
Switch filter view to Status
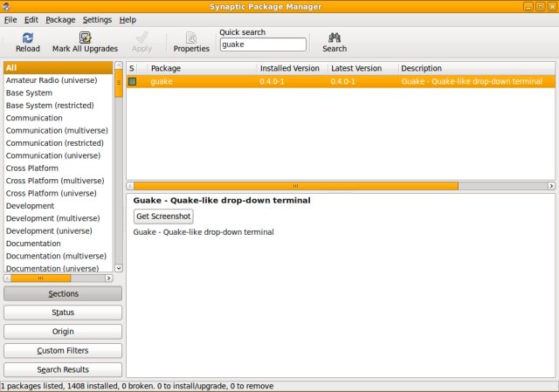[63, 313]
